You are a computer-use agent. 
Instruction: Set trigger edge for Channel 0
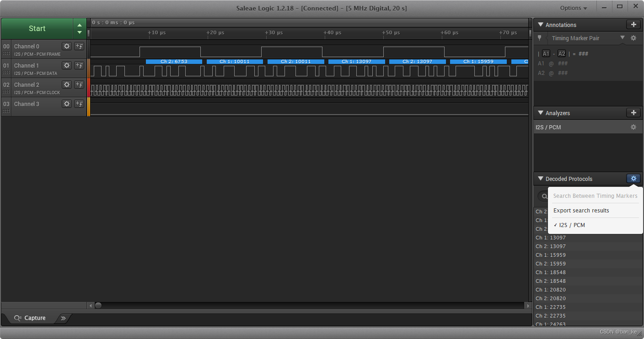[x=79, y=46]
